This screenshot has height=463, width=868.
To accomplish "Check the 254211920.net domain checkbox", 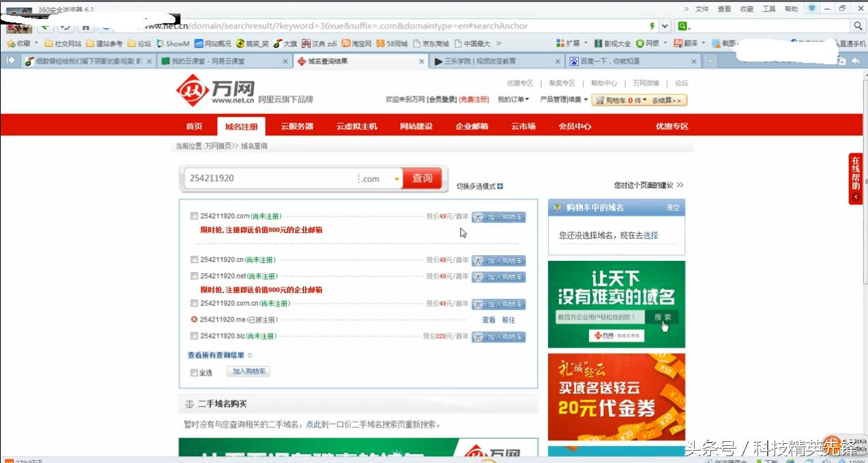I will pyautogui.click(x=194, y=277).
